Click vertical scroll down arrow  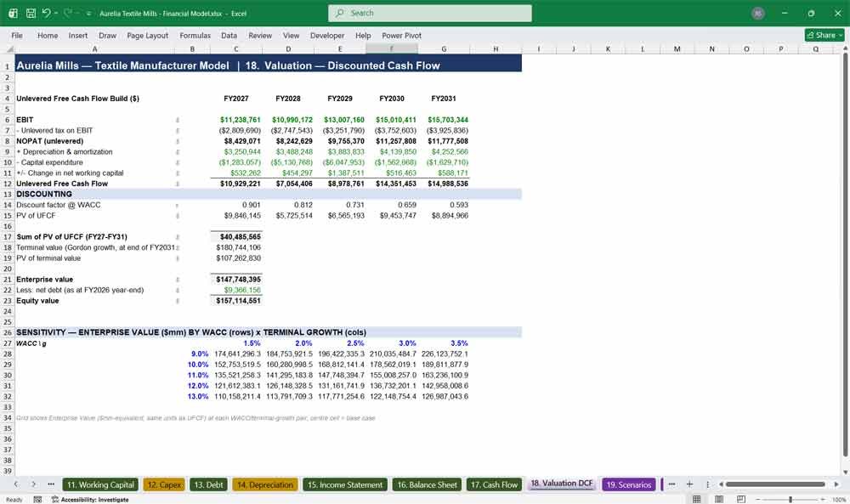(x=845, y=472)
